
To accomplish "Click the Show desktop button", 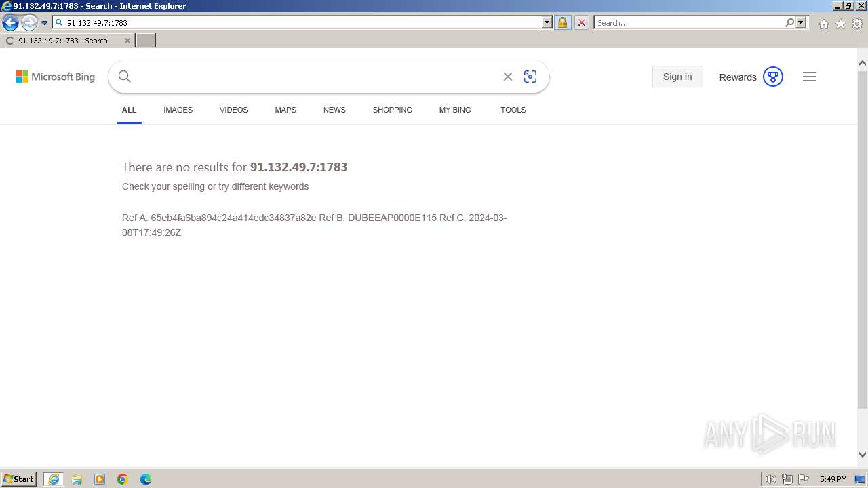I will (x=861, y=479).
